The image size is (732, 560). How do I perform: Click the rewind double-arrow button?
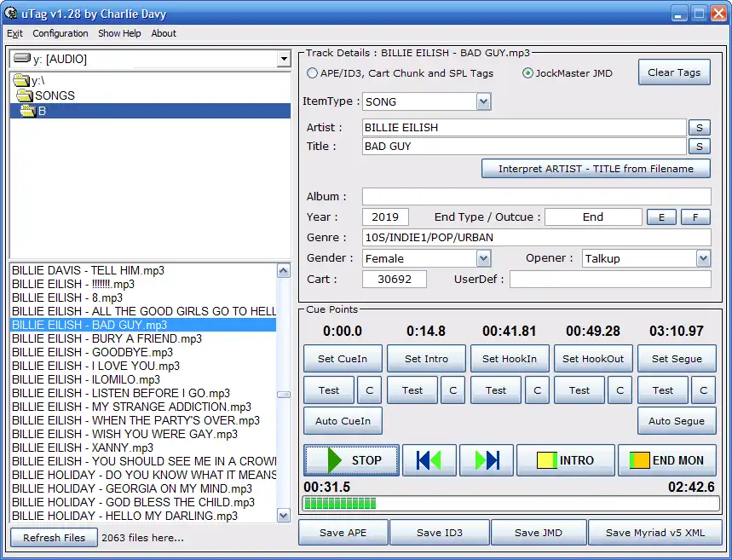click(429, 460)
